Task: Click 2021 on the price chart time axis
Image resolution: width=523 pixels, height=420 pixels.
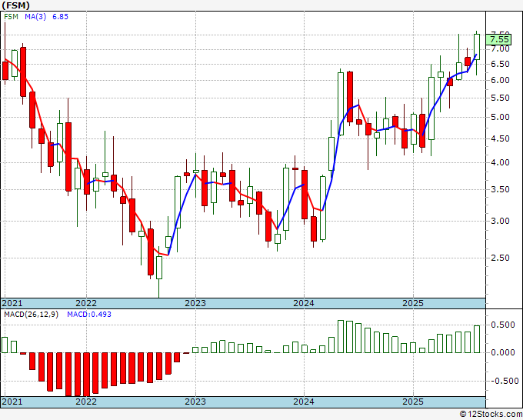Action: (12, 303)
